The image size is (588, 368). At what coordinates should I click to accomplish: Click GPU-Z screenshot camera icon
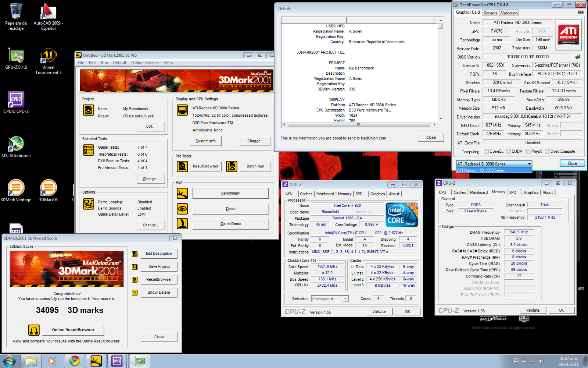(581, 12)
